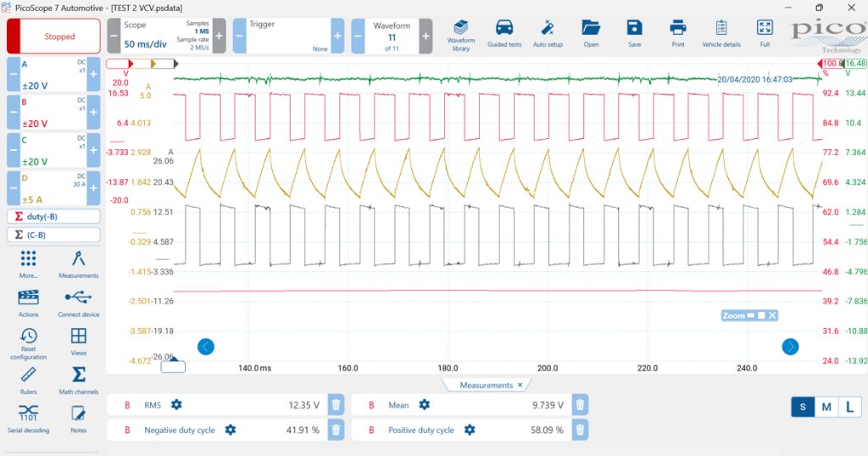Increase timebase with Scope plus
Viewport: 868px width, 456px height.
220,36
